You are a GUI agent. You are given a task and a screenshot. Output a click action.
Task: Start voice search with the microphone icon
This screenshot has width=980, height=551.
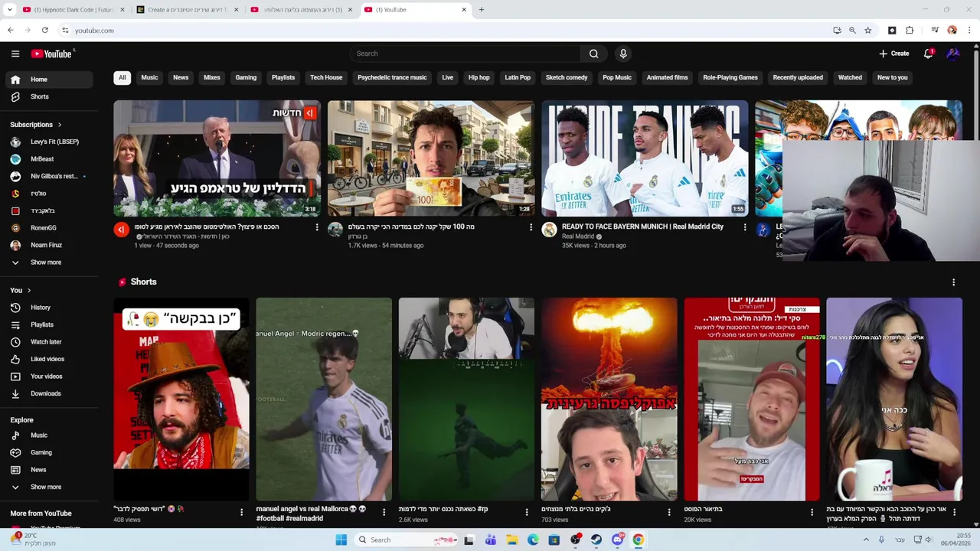click(x=623, y=54)
